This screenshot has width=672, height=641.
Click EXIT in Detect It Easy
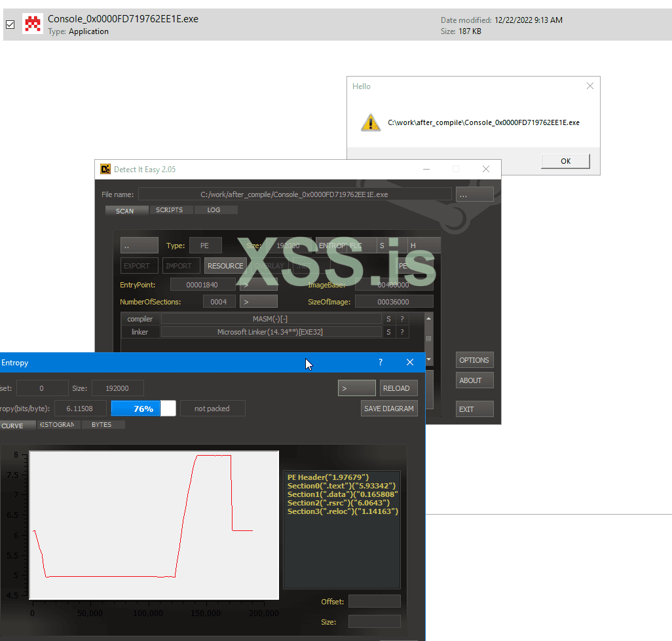[x=474, y=409]
